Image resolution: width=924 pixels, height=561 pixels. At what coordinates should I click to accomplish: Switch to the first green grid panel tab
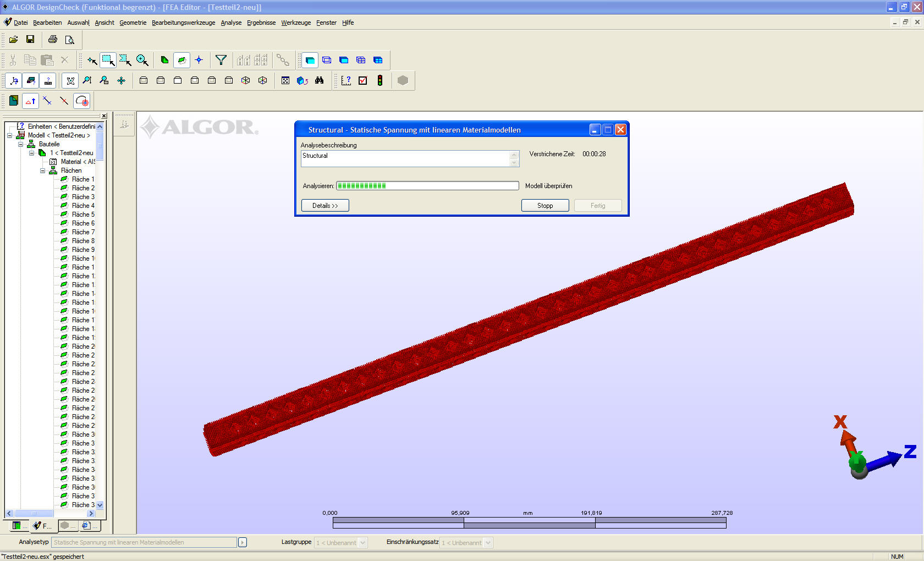pos(19,526)
